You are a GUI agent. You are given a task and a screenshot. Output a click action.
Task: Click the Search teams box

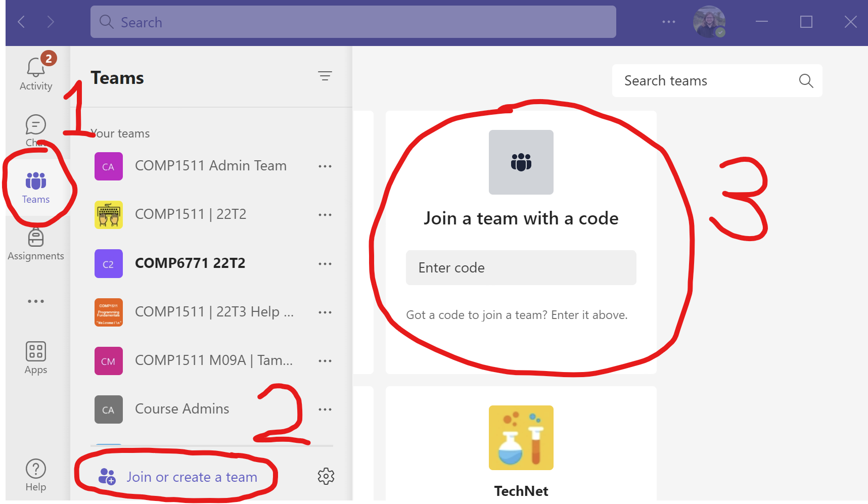(708, 81)
